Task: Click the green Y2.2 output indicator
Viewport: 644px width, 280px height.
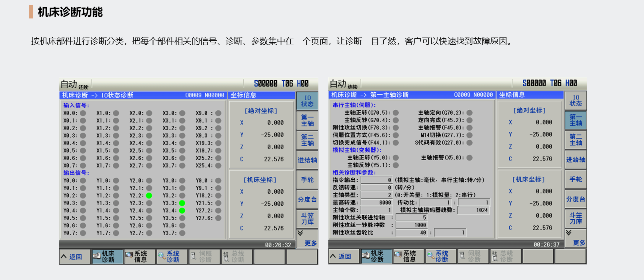Action: [149, 196]
